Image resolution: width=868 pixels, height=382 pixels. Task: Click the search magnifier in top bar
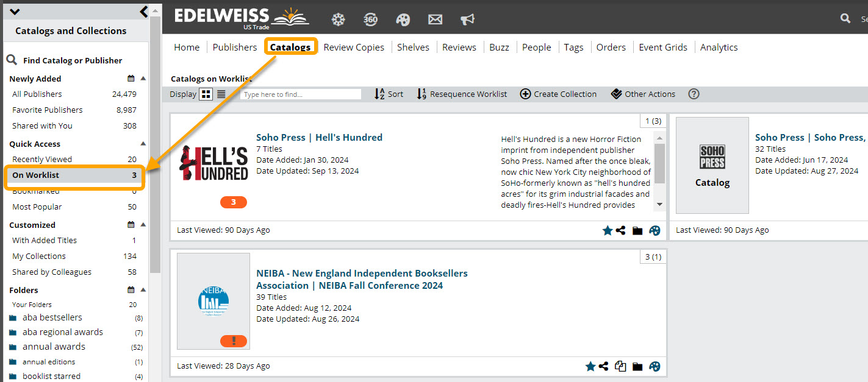[845, 19]
